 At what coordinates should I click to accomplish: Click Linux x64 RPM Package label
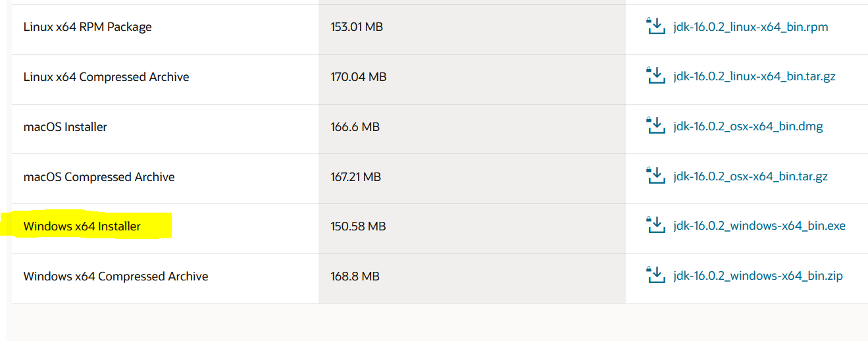[88, 27]
